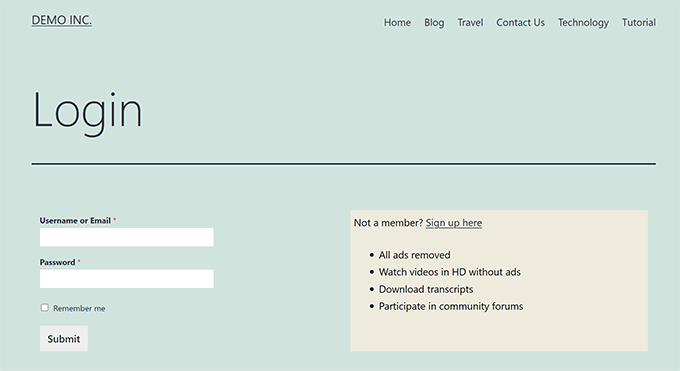The width and height of the screenshot is (680, 371).
Task: Click the 'All ads removed' list item
Action: pyautogui.click(x=415, y=255)
